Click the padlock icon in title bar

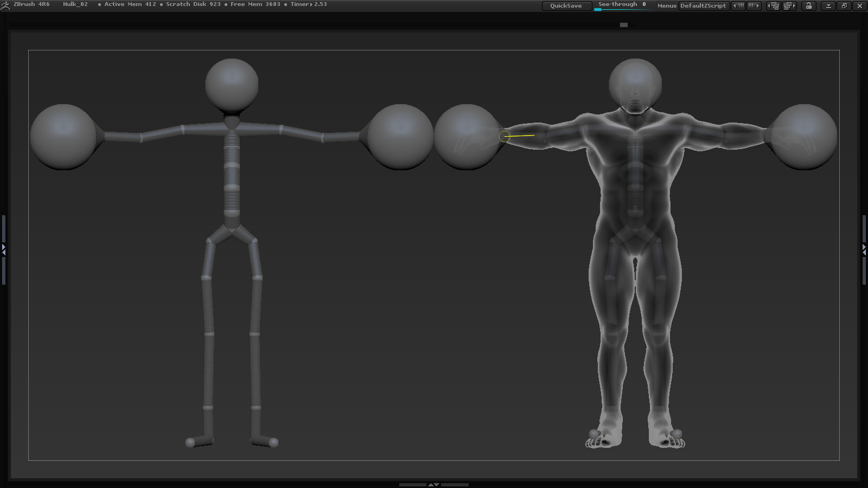[x=809, y=5]
